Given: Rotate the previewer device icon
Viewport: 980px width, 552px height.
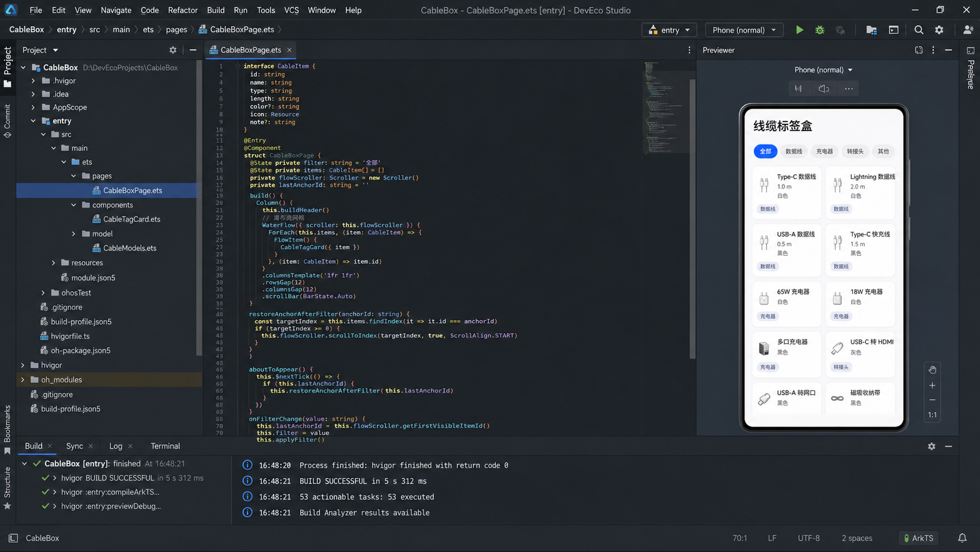Looking at the screenshot, I should coord(798,89).
